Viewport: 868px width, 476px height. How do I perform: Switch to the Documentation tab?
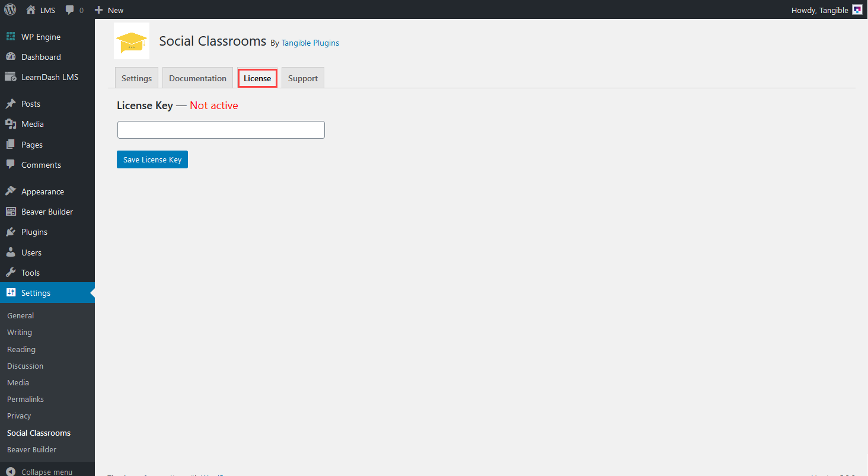[x=197, y=78]
